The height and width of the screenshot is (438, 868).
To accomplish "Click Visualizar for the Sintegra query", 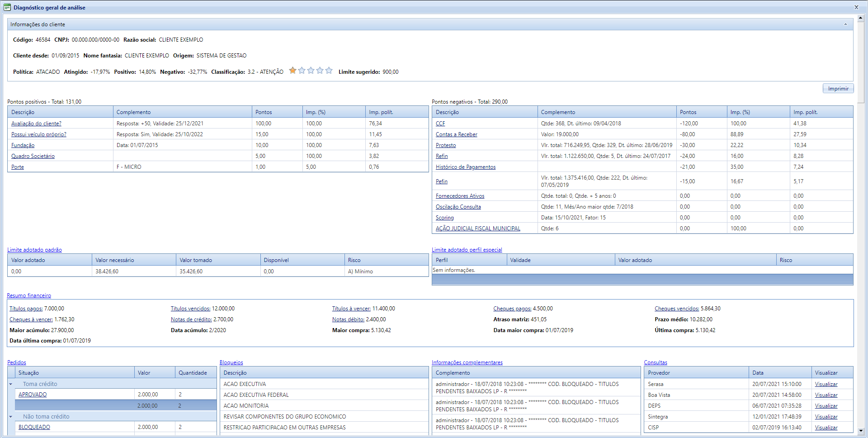I will (826, 417).
